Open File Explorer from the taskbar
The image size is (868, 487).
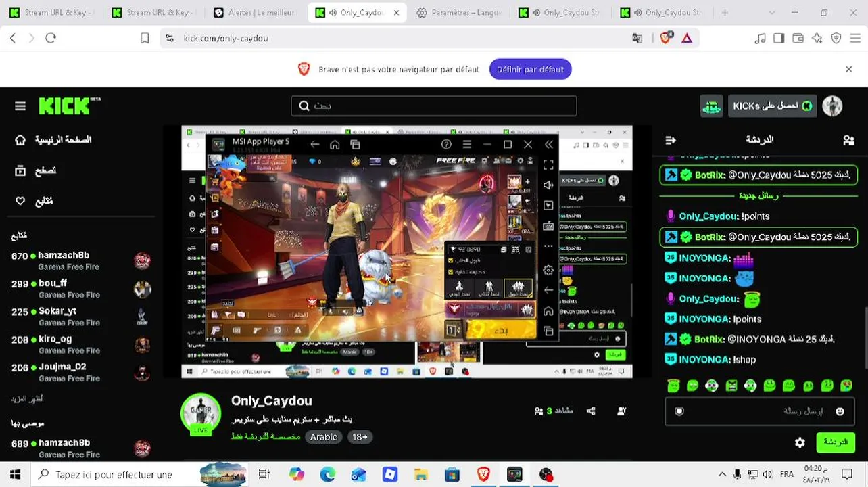420,475
